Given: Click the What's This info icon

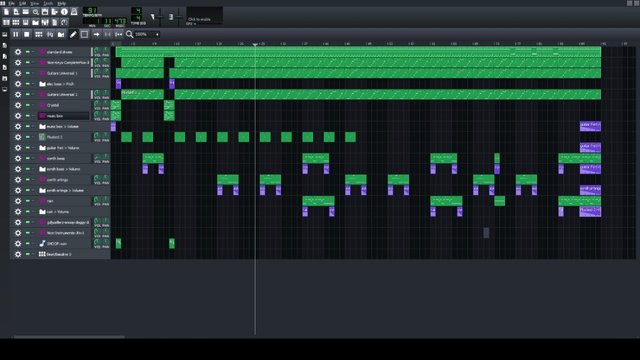Looking at the screenshot, I should tap(64, 12).
